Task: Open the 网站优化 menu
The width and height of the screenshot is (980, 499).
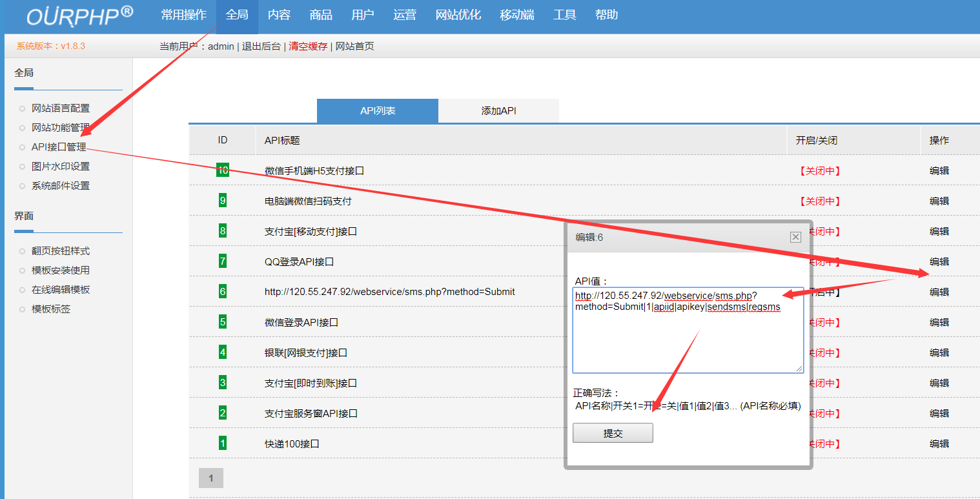Action: coord(458,15)
